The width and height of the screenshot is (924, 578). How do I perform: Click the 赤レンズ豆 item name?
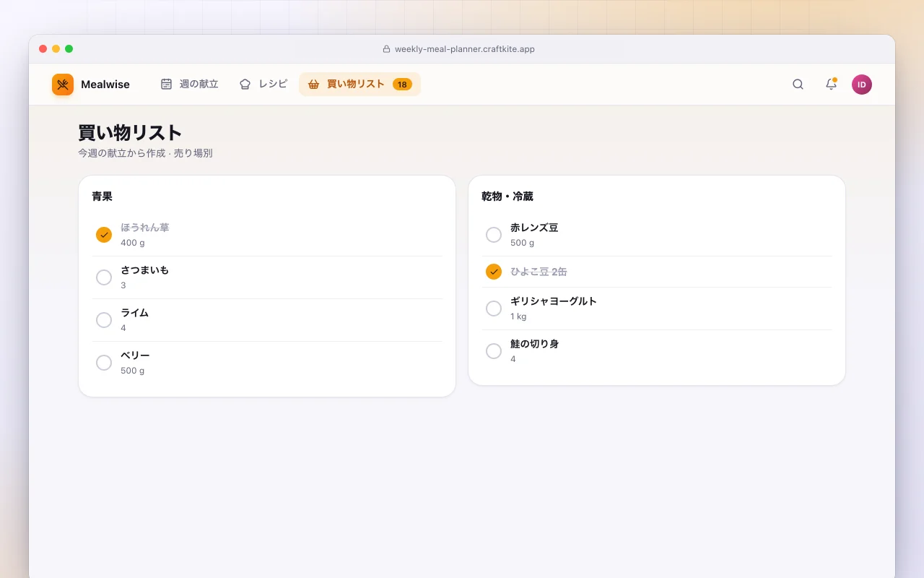pyautogui.click(x=534, y=228)
